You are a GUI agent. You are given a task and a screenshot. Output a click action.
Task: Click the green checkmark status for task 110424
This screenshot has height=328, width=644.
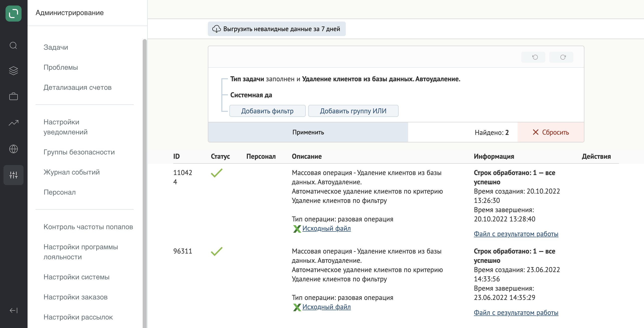coord(217,173)
